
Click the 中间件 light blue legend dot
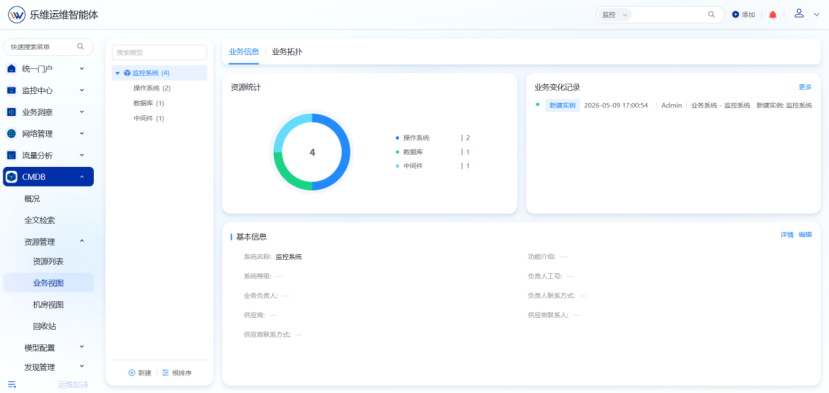coord(397,166)
